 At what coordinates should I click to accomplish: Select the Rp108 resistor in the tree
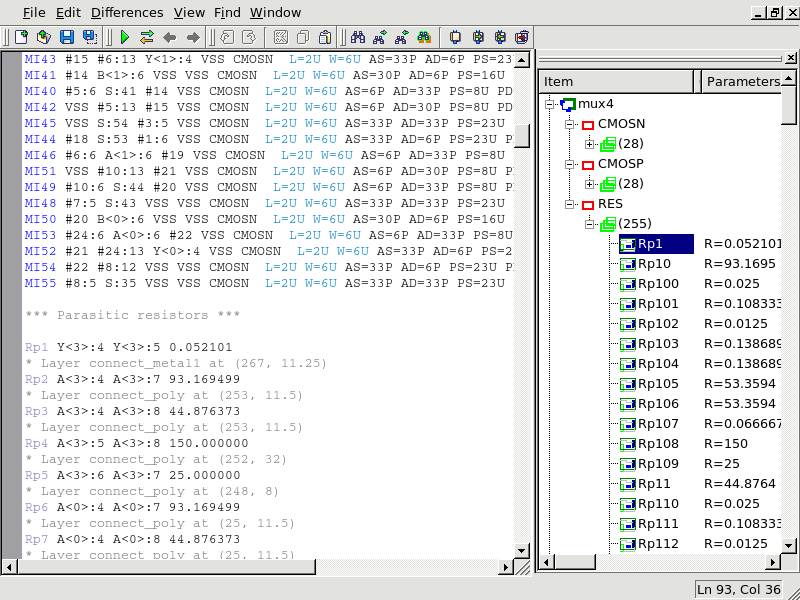click(657, 444)
